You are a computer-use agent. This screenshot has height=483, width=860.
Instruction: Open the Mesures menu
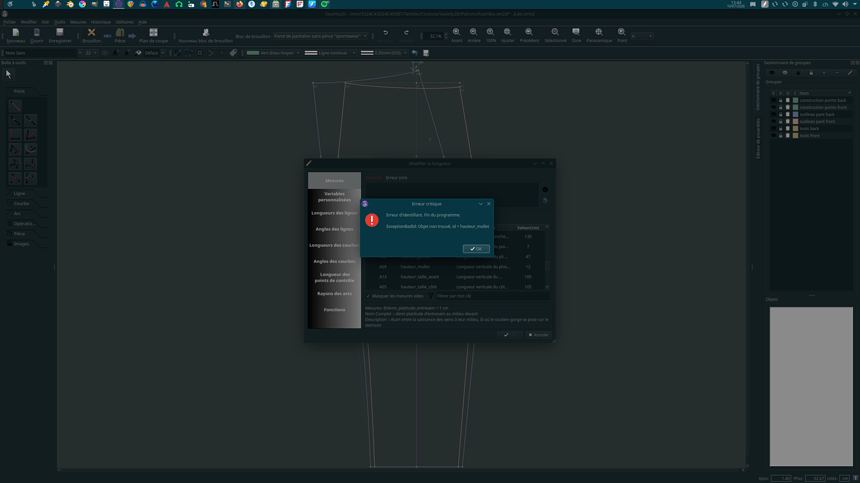tap(78, 22)
